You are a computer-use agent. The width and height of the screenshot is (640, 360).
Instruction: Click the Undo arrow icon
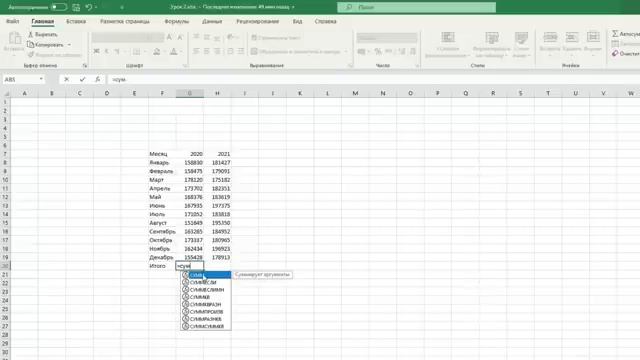tap(89, 7)
